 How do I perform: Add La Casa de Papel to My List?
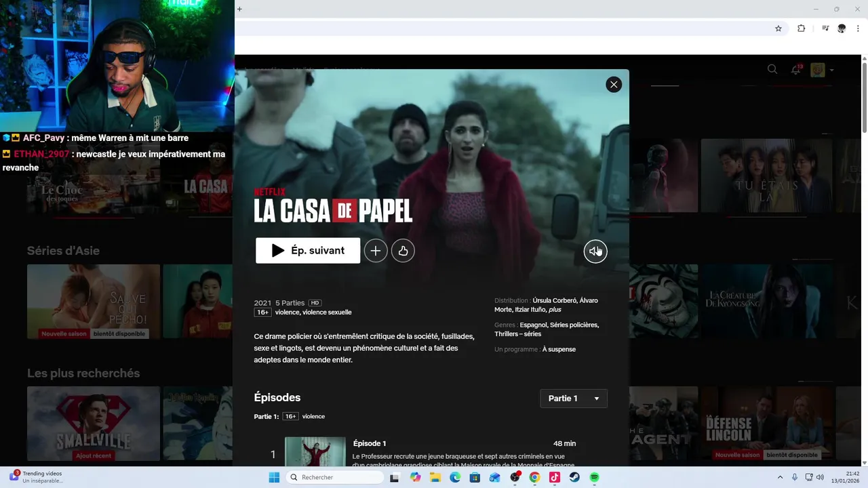coord(376,251)
